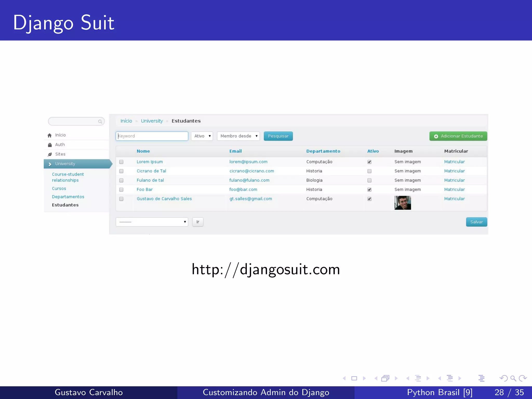532x399 pixels.
Task: Click the forward circular arrow icon
Action: (x=523, y=378)
